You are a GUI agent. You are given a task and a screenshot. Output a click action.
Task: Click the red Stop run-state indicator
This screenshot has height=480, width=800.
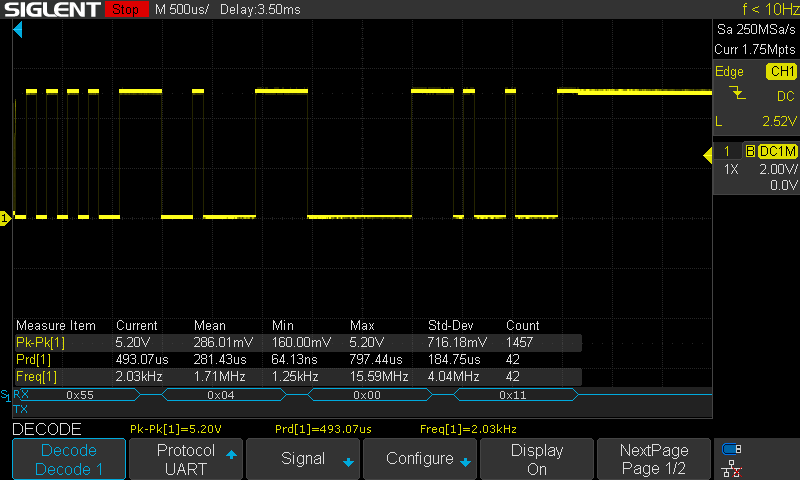(x=126, y=9)
